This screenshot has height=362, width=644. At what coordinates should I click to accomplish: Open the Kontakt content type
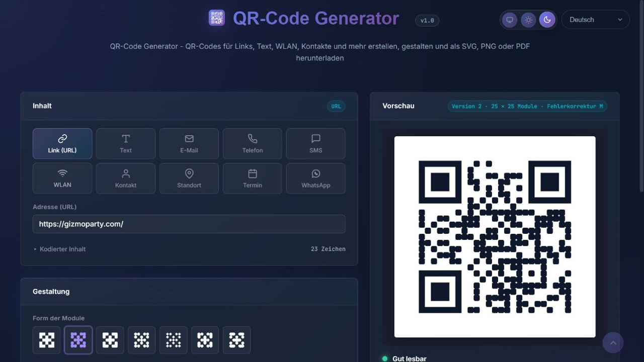coord(126,178)
